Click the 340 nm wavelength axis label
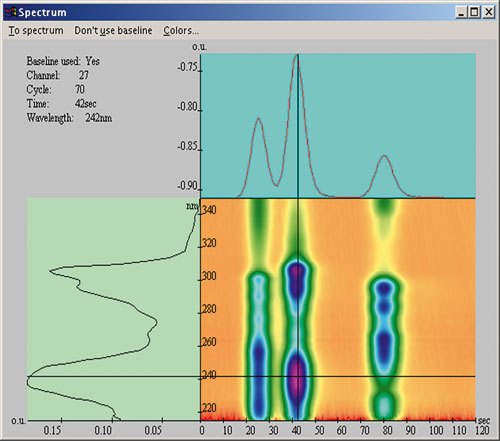Image resolution: width=500 pixels, height=441 pixels. point(209,210)
